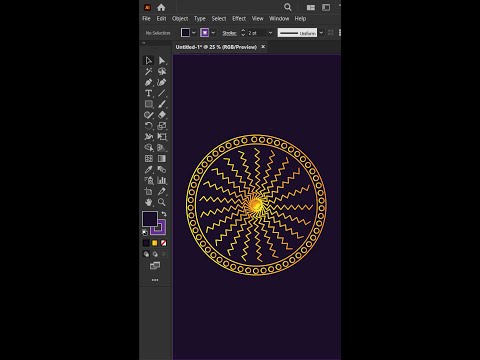Select the Rectangle tool
This screenshot has width=480, height=360.
click(149, 104)
